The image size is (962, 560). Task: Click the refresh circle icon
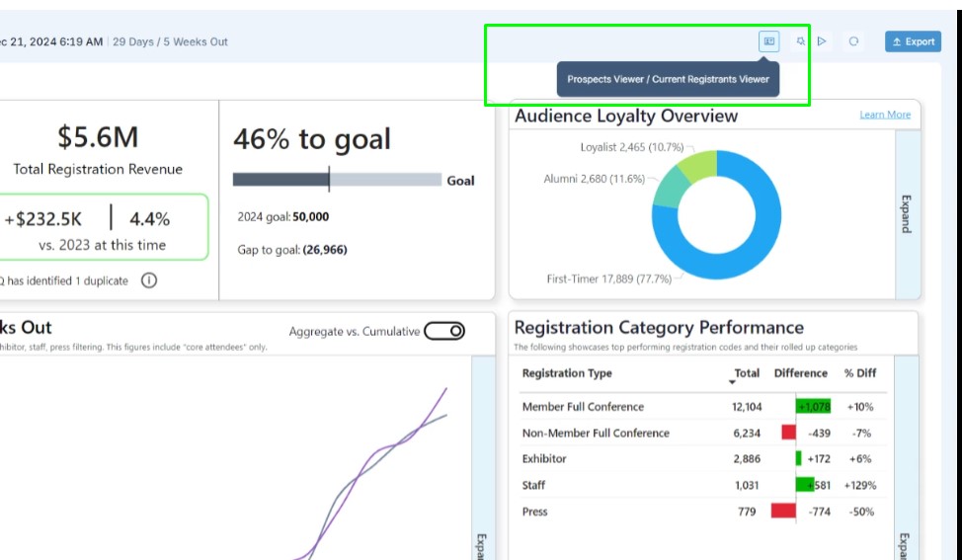853,41
